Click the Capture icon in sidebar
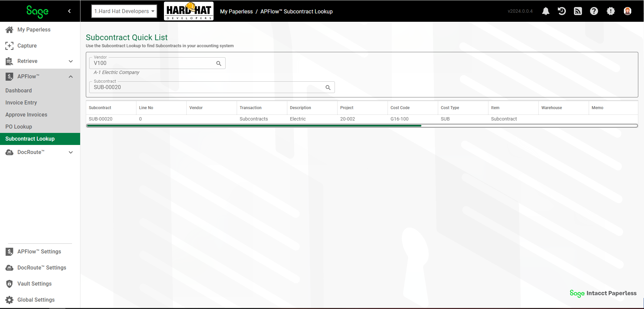644x309 pixels. 9,46
